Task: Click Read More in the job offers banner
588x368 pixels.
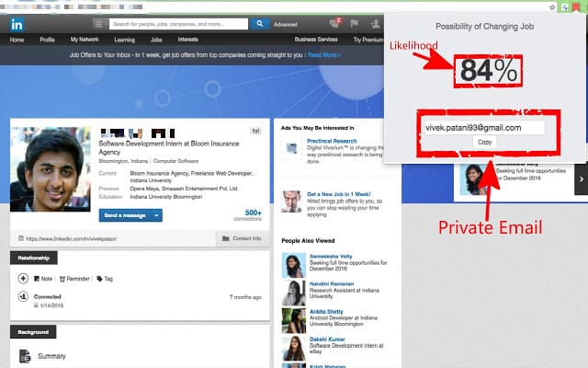Action: coord(324,55)
